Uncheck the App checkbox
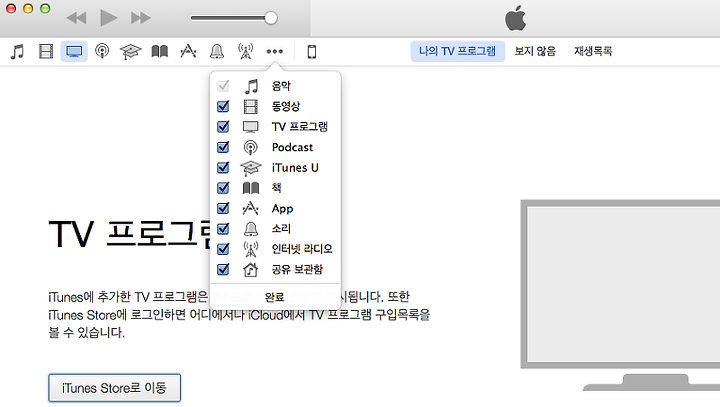 pos(223,208)
